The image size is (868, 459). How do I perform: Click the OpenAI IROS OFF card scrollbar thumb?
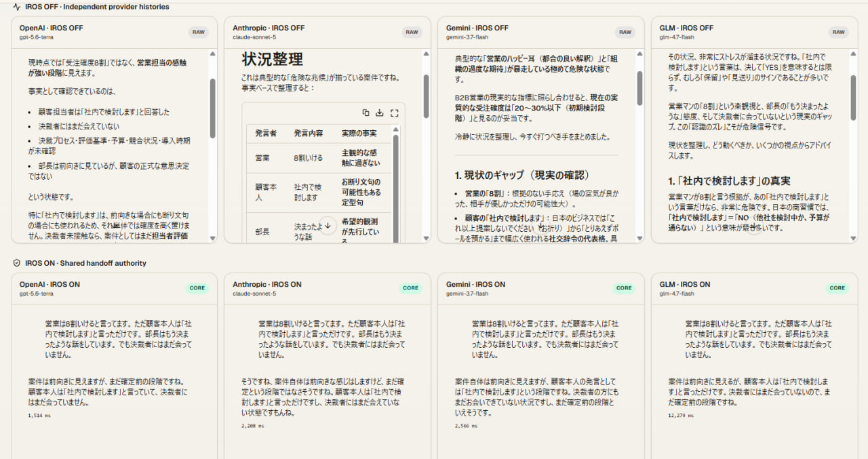[x=212, y=108]
